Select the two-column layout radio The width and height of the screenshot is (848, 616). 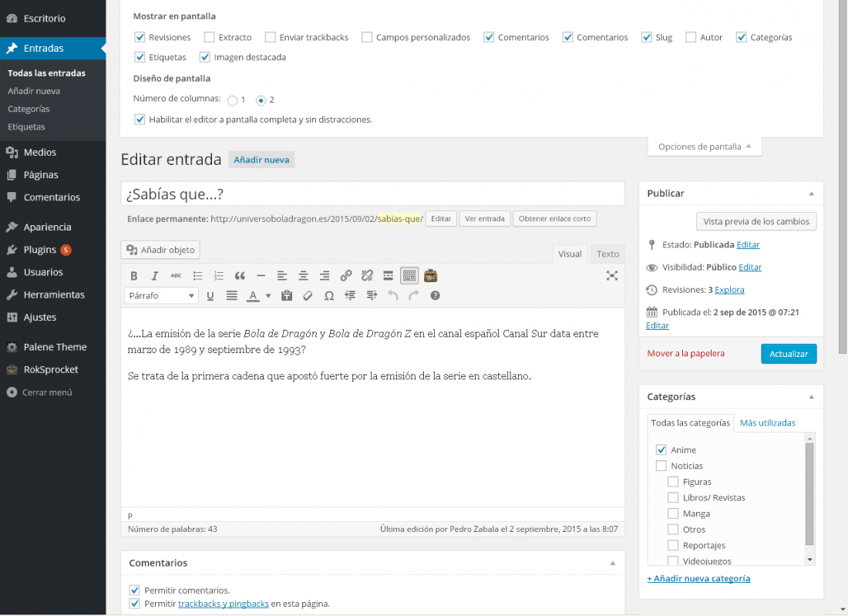tap(261, 100)
